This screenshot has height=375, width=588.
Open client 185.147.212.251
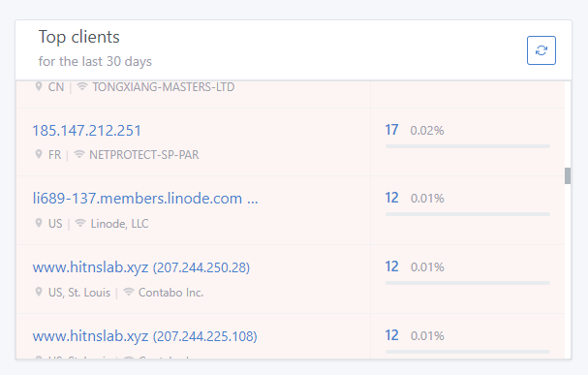coord(86,131)
